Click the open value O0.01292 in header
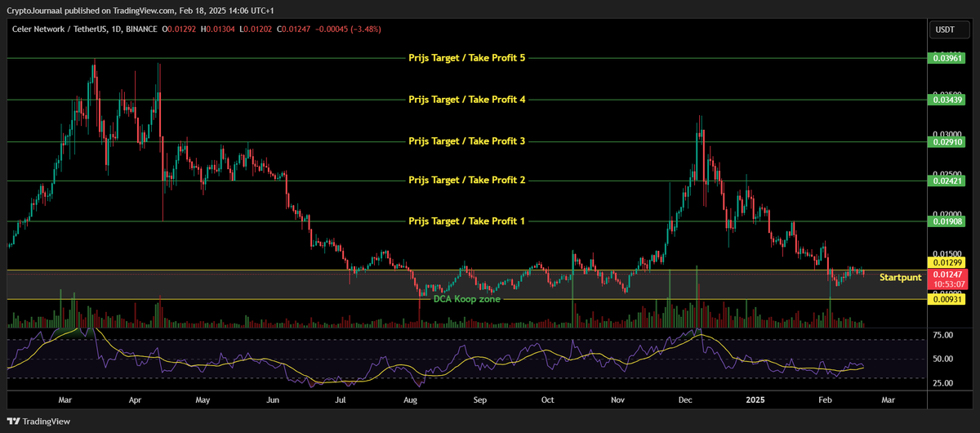 tap(180, 29)
